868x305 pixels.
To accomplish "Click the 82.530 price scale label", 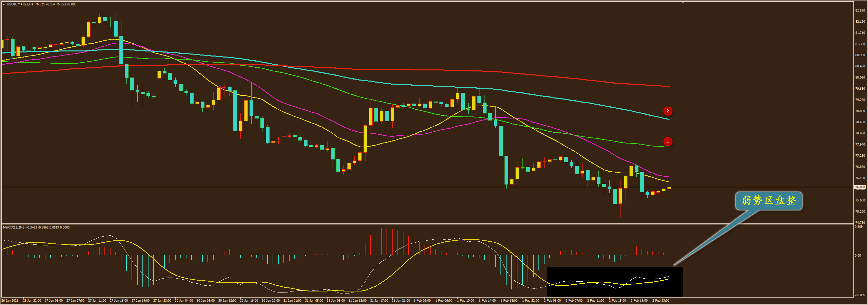I will (860, 10).
